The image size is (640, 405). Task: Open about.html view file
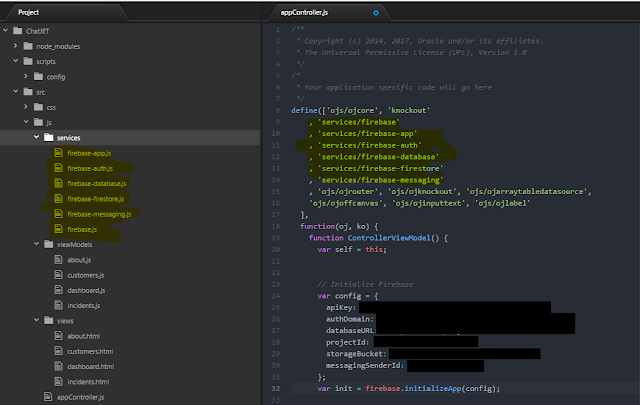click(x=84, y=336)
